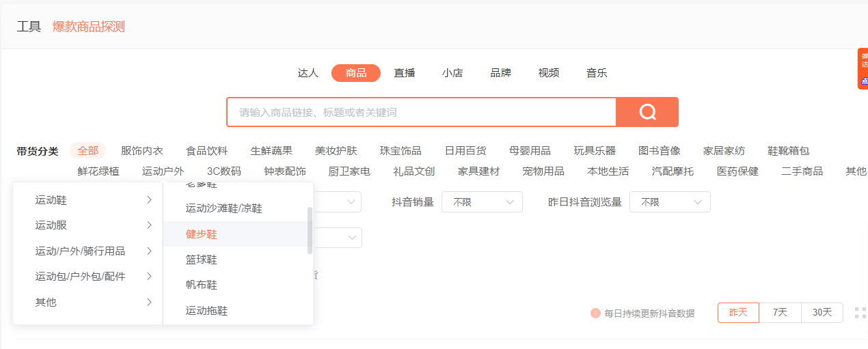Filter by 本地生活 category

[608, 171]
